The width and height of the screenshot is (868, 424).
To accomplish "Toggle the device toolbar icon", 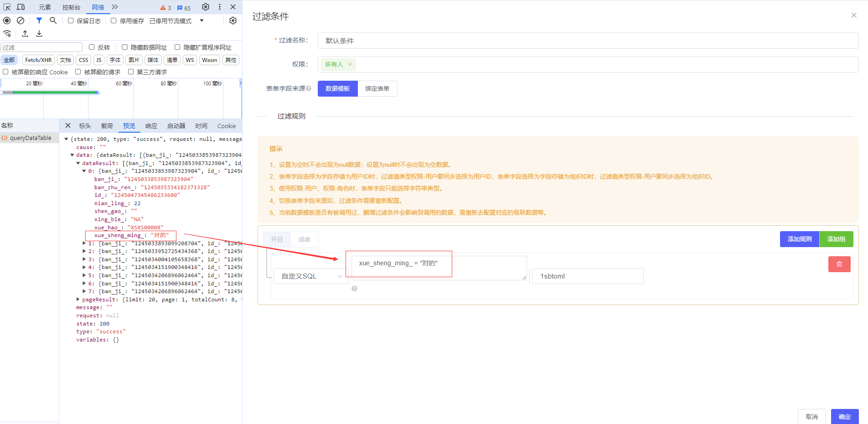I will 21,7.
